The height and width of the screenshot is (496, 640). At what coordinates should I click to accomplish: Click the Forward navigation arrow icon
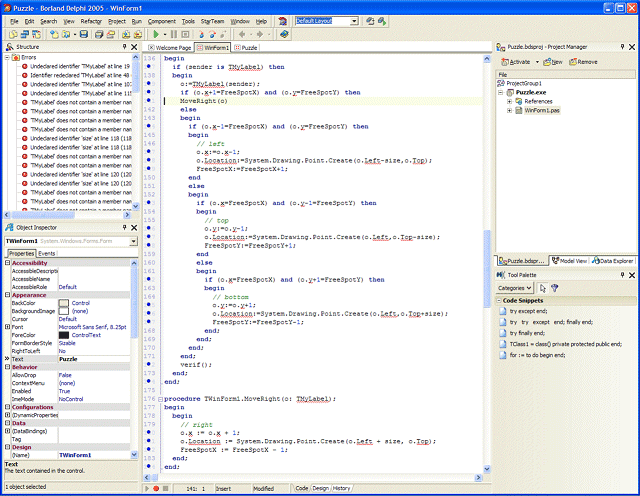(x=260, y=34)
